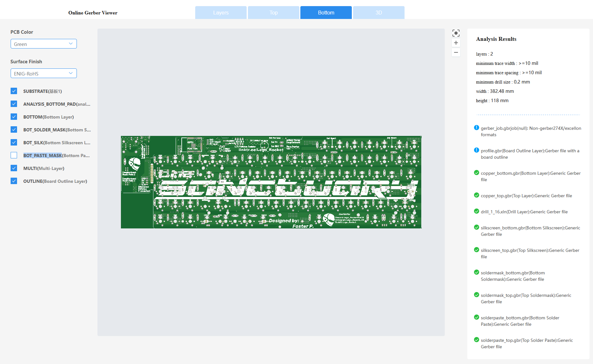Click the check icon beside soldermask_top.gbr
Viewport: 593px width, 364px height.
pyautogui.click(x=476, y=295)
